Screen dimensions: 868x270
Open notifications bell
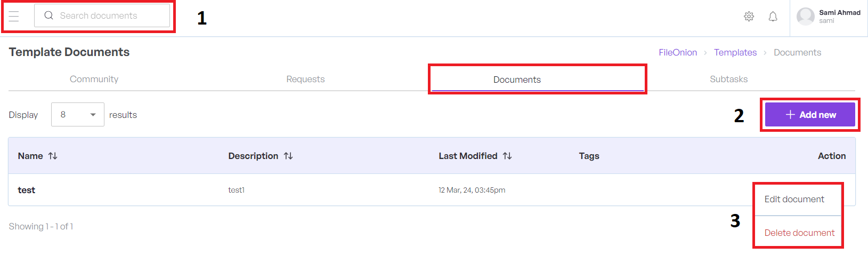tap(773, 17)
